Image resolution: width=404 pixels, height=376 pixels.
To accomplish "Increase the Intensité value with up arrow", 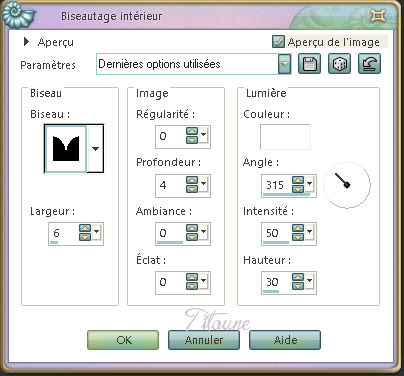I will click(x=298, y=229).
